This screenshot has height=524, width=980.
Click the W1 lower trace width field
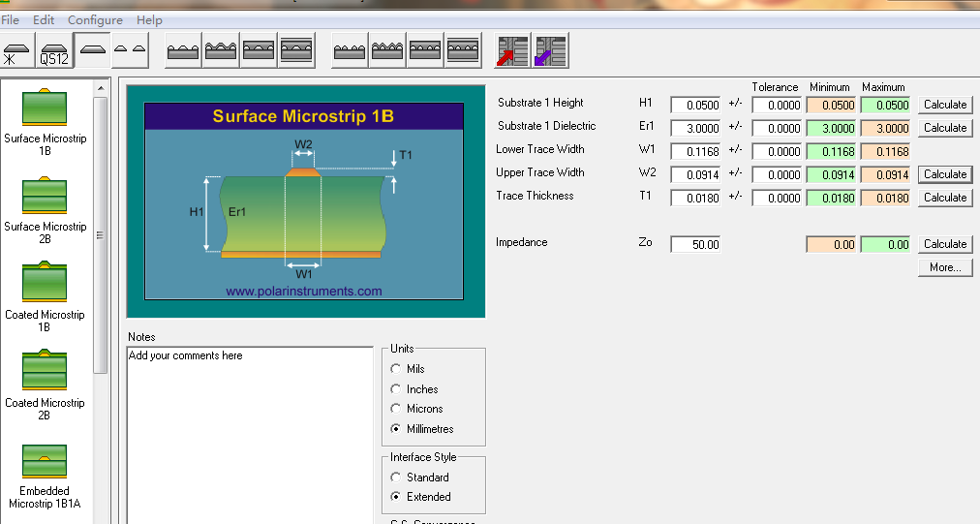(x=695, y=151)
